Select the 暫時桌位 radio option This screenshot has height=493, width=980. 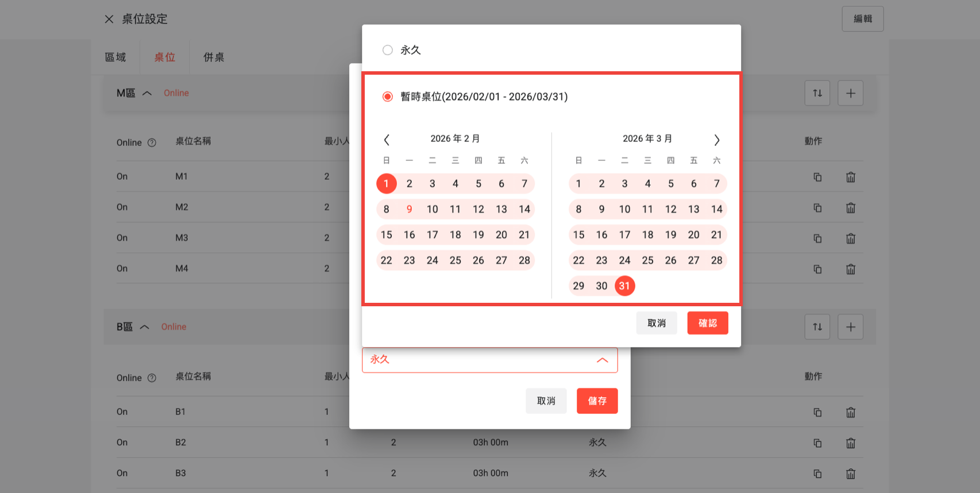(388, 97)
